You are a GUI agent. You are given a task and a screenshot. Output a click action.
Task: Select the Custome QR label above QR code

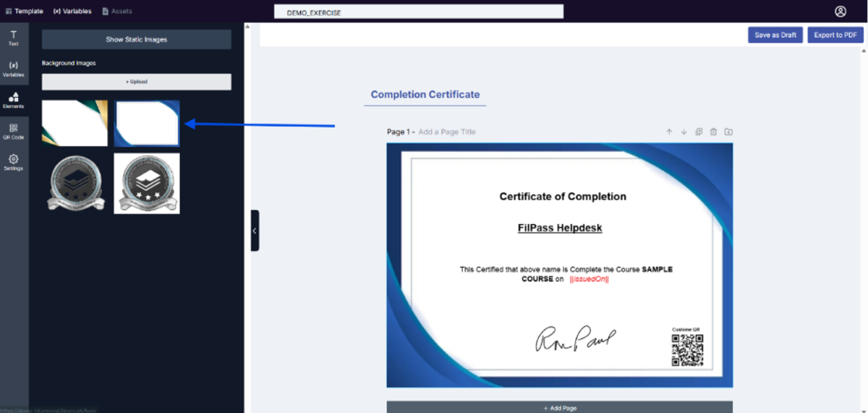[x=686, y=329]
